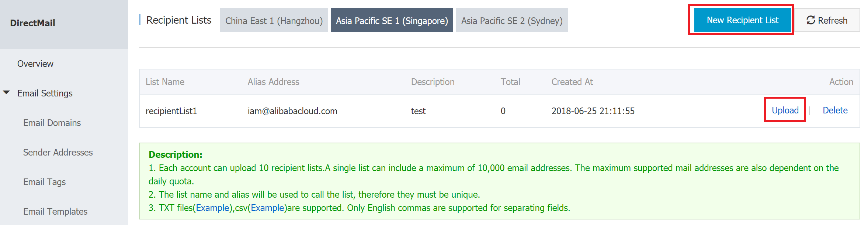
Task: Create a New Recipient List
Action: click(742, 20)
